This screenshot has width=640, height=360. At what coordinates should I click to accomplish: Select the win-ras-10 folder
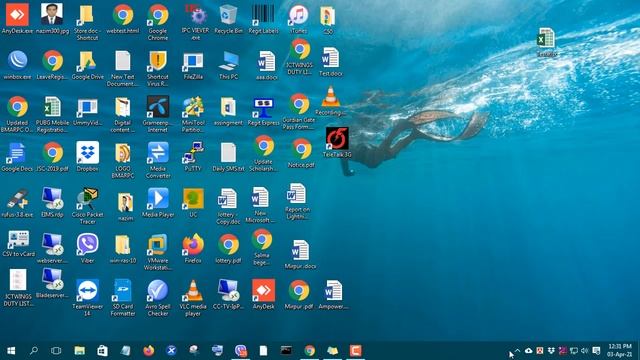(x=123, y=248)
